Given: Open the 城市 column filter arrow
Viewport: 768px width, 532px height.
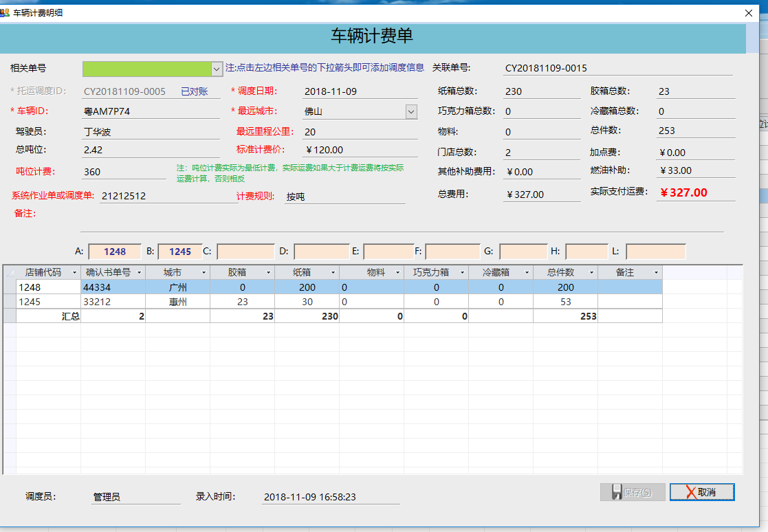Looking at the screenshot, I should click(204, 273).
